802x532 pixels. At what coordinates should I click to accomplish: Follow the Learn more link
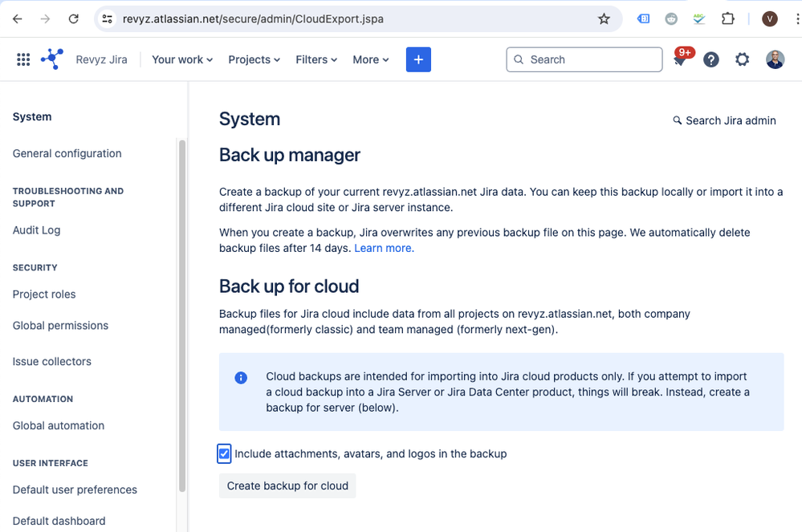(x=384, y=248)
